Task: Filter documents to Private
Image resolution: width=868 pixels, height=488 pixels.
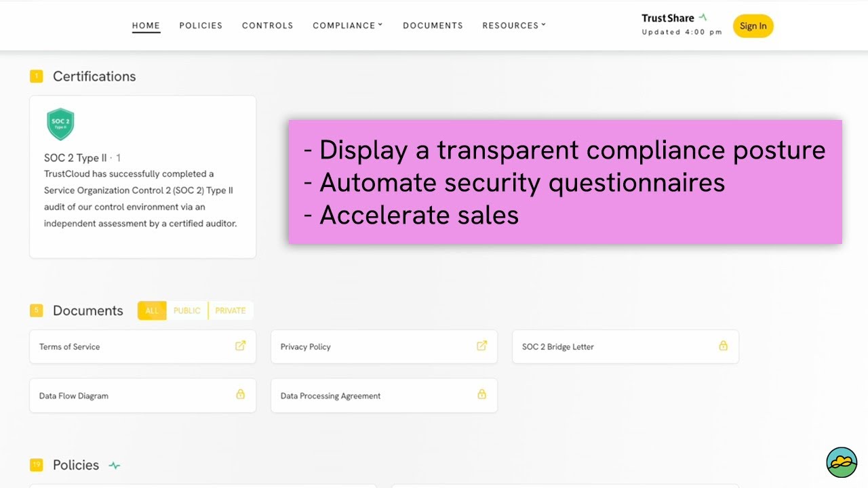Action: click(231, 310)
